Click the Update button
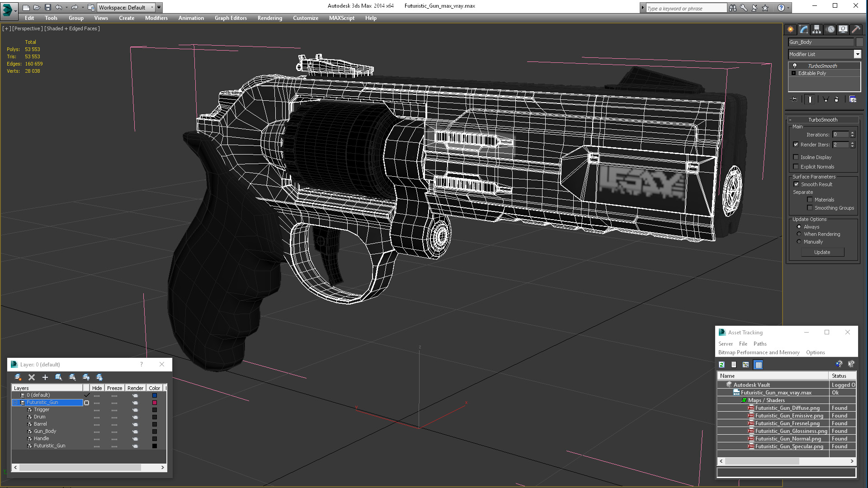This screenshot has width=868, height=488. [x=822, y=252]
